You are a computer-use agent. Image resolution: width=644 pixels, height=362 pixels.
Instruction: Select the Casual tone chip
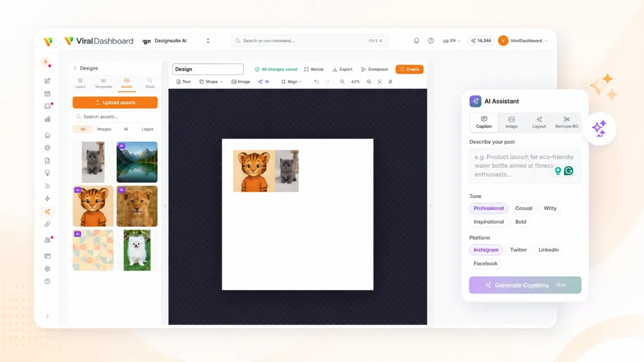click(523, 208)
